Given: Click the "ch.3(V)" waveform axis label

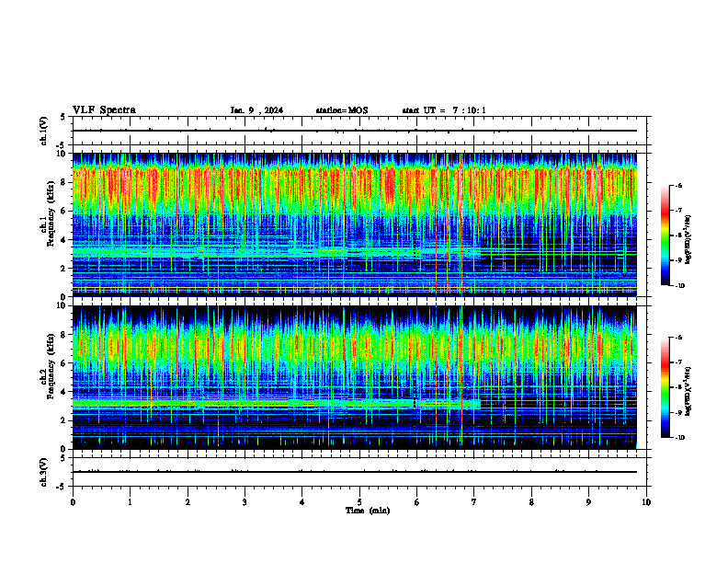Looking at the screenshot, I should [x=44, y=472].
